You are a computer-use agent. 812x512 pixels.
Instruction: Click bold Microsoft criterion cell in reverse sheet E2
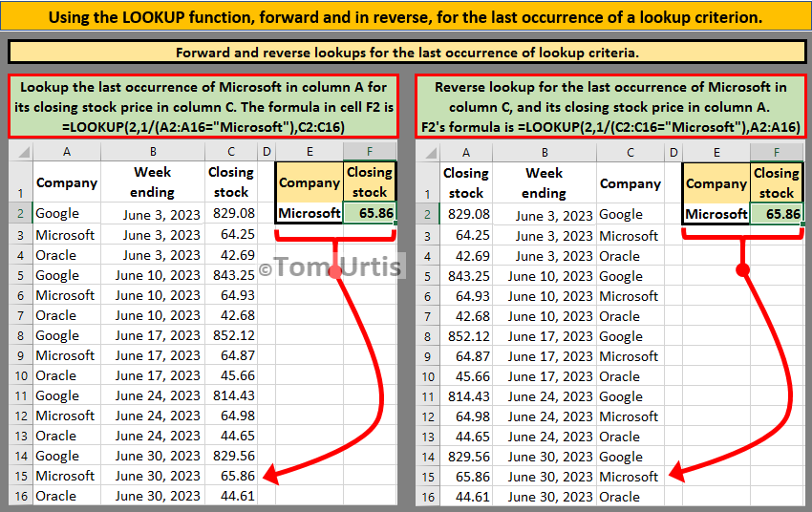pyautogui.click(x=716, y=214)
